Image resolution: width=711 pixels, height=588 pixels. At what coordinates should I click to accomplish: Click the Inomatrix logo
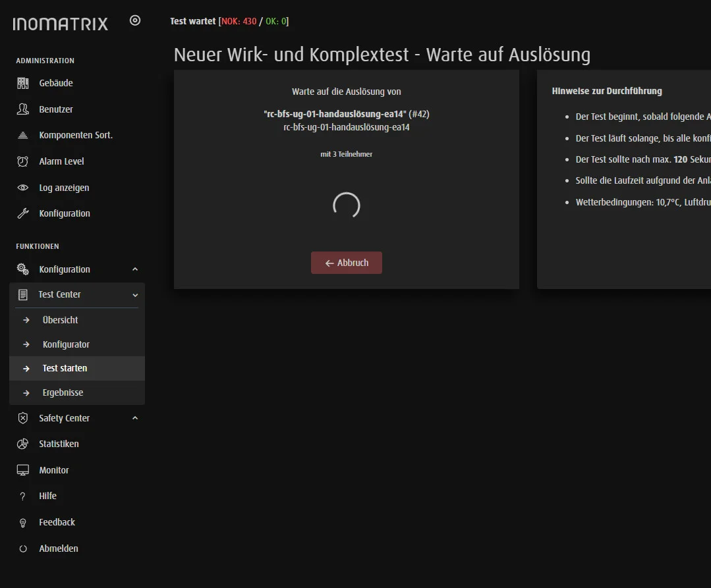click(61, 24)
